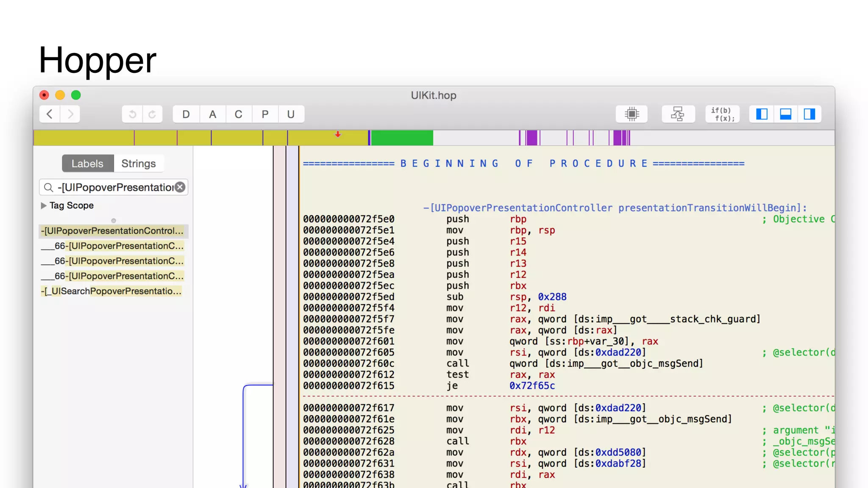Select -[_UISearchPopoverPresentatio... label entry
This screenshot has width=868, height=488.
pyautogui.click(x=111, y=291)
